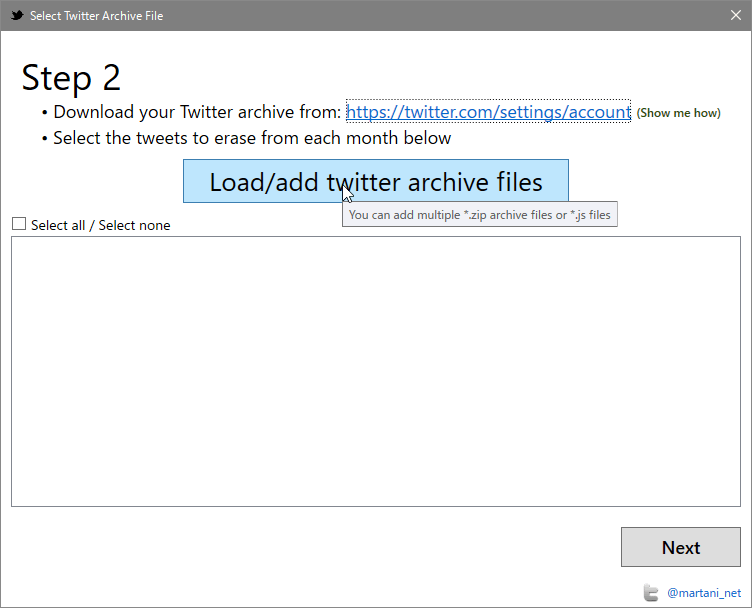This screenshot has width=752, height=608.
Task: Go to the next step with Next
Action: pos(681,547)
